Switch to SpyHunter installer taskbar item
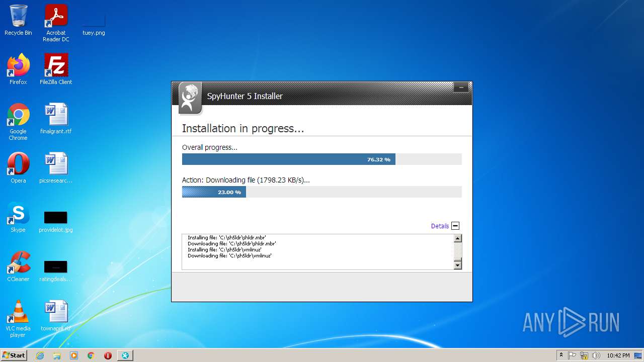 pos(125,355)
